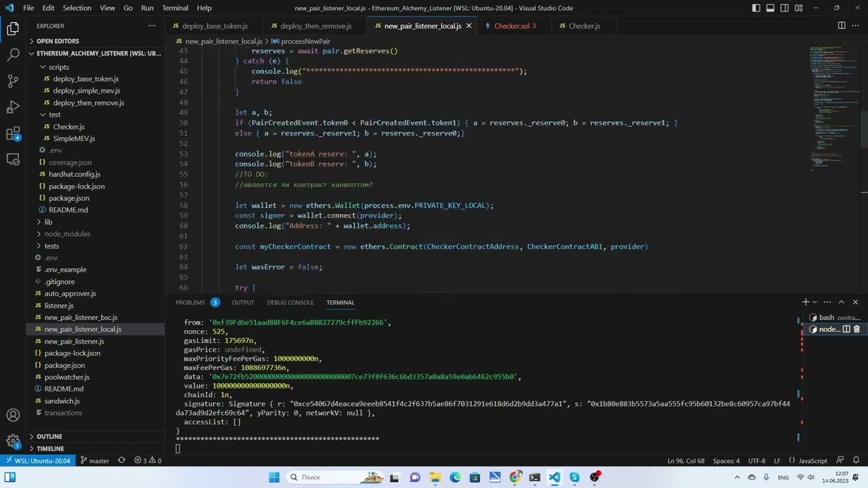This screenshot has width=868, height=488.
Task: Switch to the Problems panel tab
Action: point(197,302)
